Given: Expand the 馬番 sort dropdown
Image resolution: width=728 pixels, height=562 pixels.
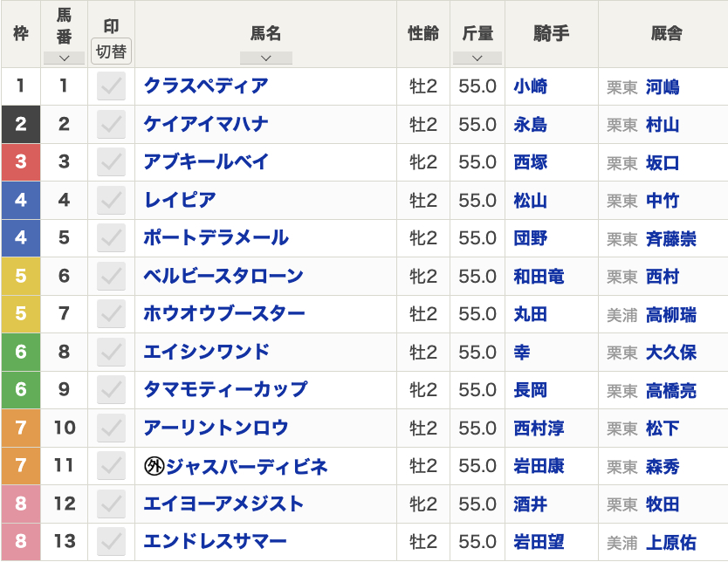Looking at the screenshot, I should tap(64, 58).
